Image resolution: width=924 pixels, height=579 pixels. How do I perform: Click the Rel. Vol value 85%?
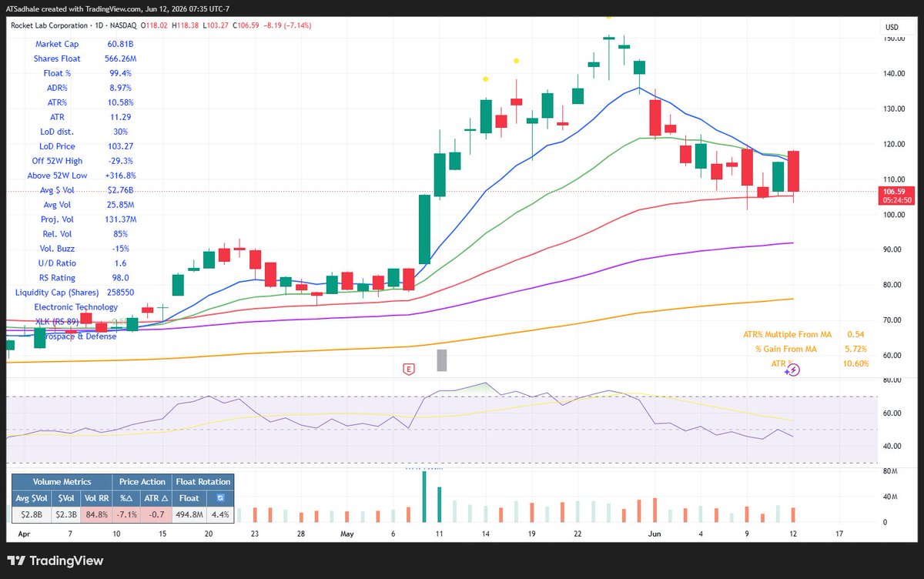pos(120,234)
